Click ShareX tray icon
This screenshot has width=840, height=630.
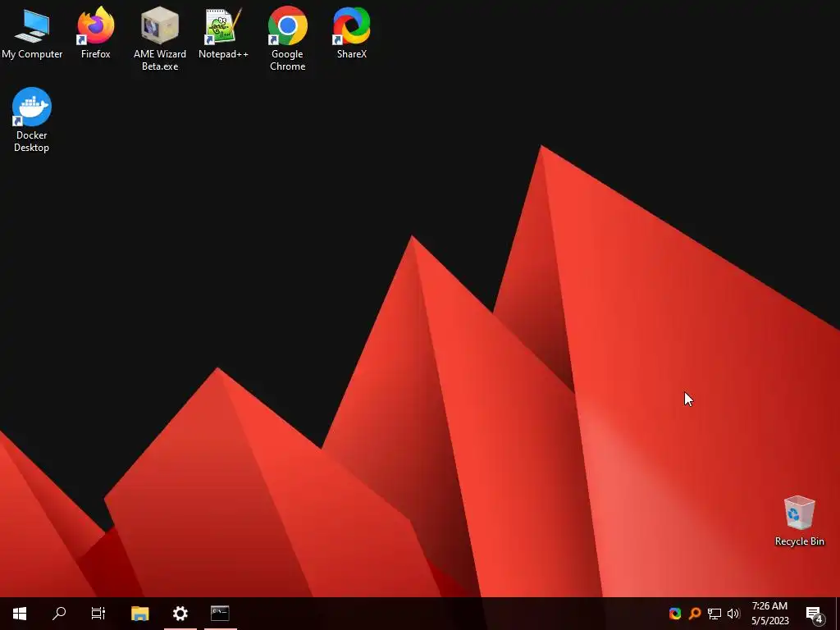click(x=675, y=614)
